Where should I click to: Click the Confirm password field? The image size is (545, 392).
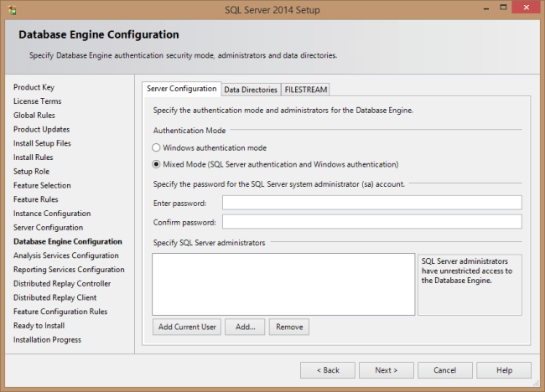[x=371, y=222]
